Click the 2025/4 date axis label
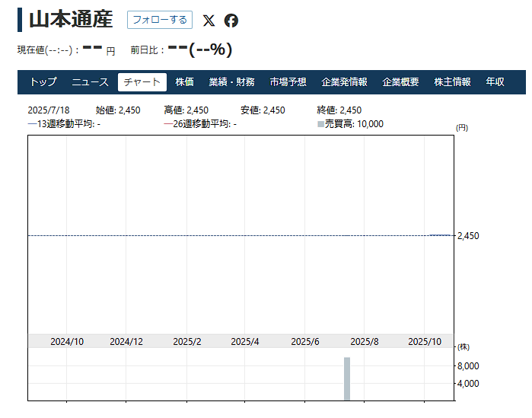 tap(244, 341)
